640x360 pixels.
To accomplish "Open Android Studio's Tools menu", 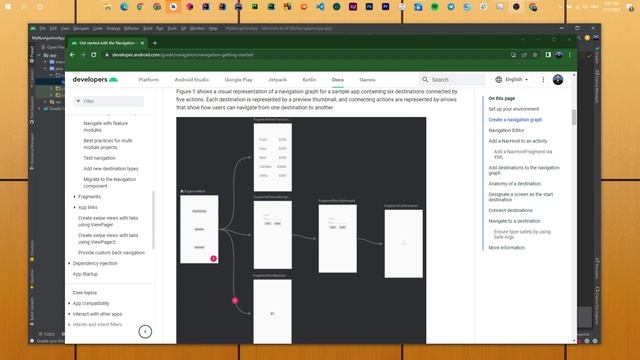I will [x=172, y=29].
